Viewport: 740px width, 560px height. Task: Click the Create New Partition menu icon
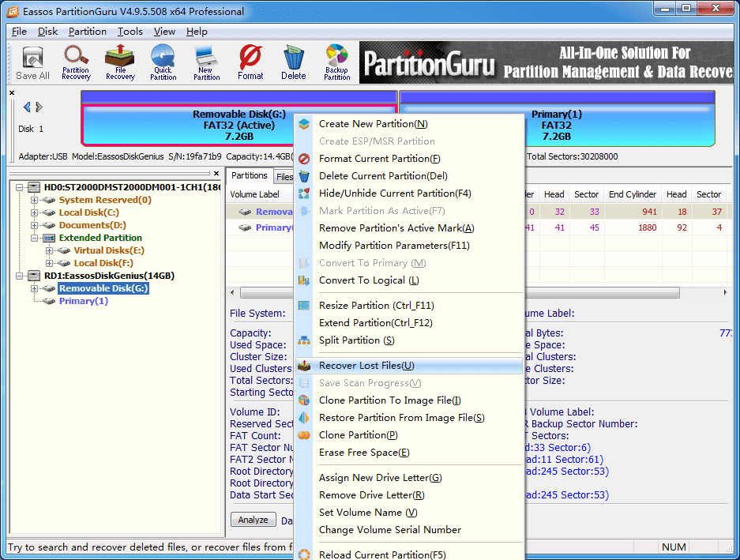(x=304, y=124)
